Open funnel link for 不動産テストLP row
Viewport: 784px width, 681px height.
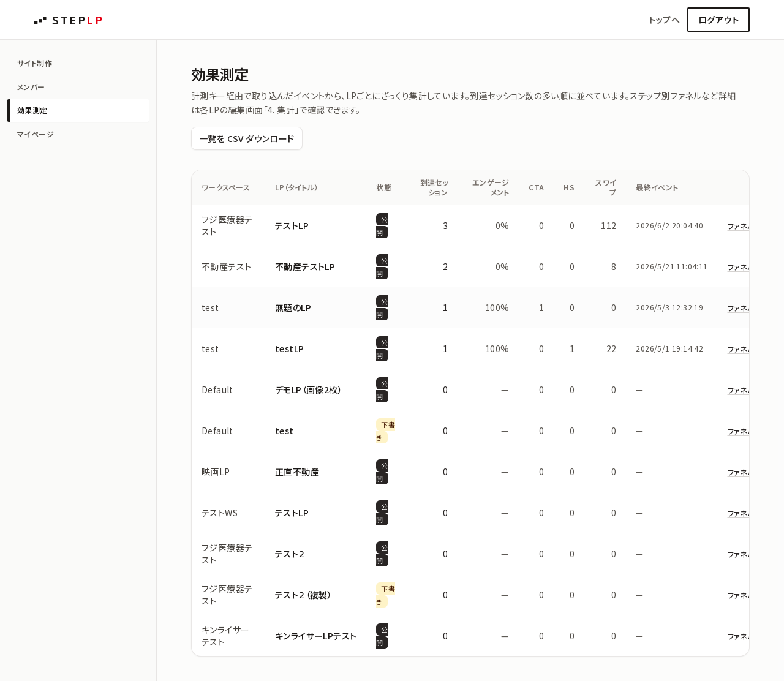[737, 267]
